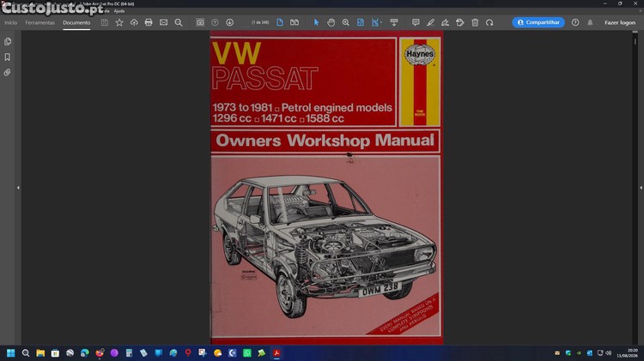View notifications with the bell icon
644x361 pixels.
[590, 22]
